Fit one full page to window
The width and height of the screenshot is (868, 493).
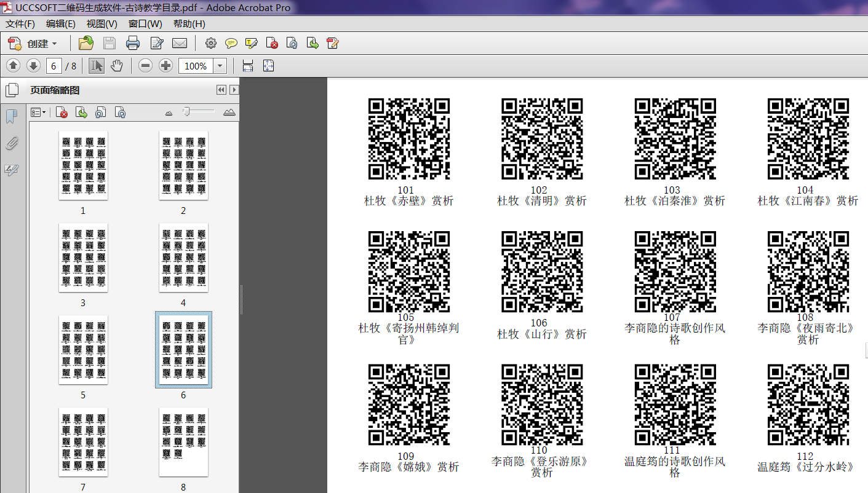268,66
